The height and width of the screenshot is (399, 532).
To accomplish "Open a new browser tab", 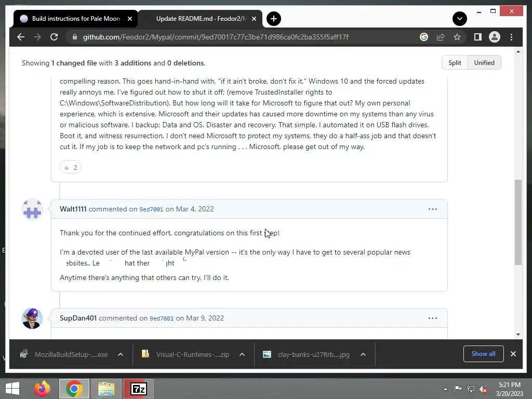I will (273, 19).
